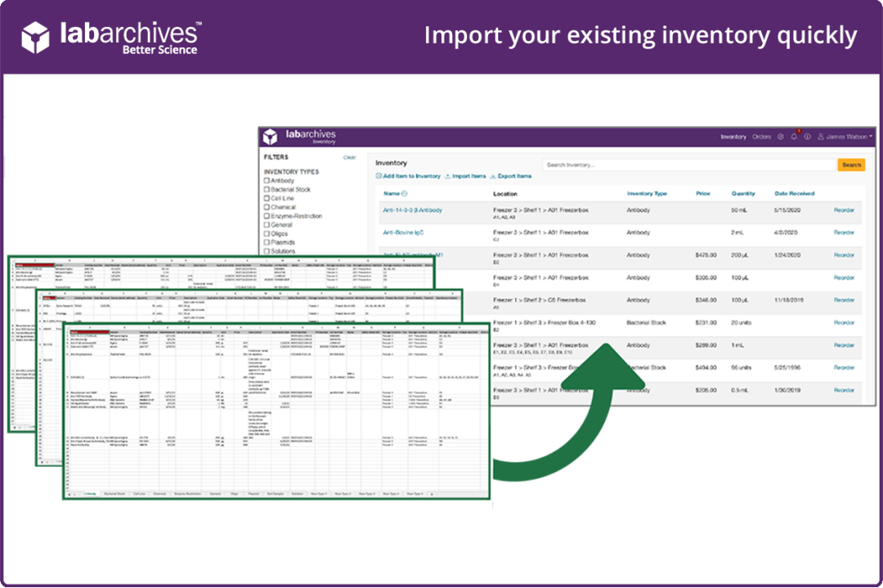883x588 pixels.
Task: Tick the Cell Line filter checkbox
Action: tap(267, 198)
